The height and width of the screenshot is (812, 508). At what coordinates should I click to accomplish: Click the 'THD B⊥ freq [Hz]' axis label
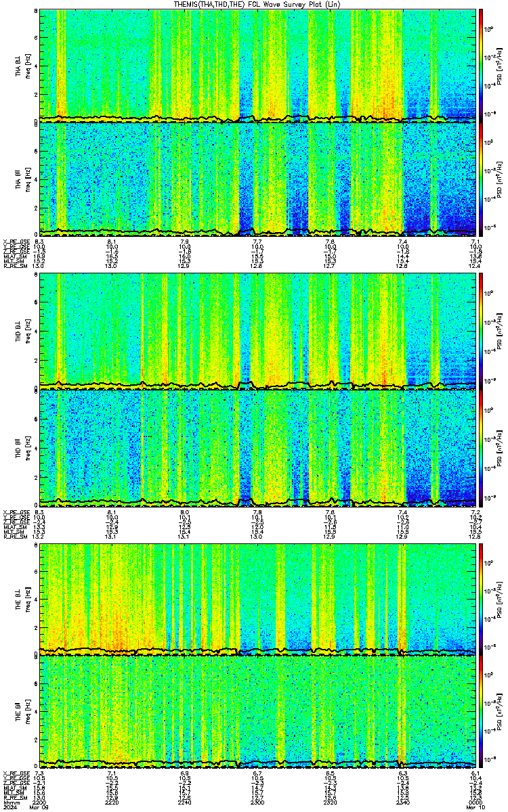(x=23, y=332)
